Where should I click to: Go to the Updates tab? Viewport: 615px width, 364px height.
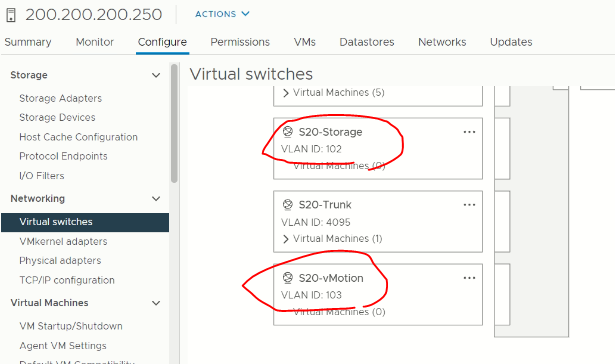tap(511, 42)
